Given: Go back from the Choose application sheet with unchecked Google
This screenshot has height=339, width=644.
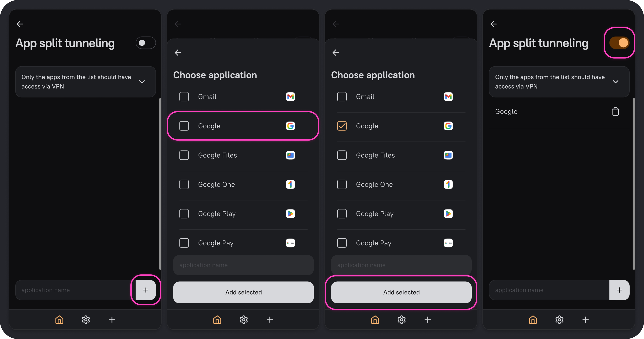Looking at the screenshot, I should point(178,52).
